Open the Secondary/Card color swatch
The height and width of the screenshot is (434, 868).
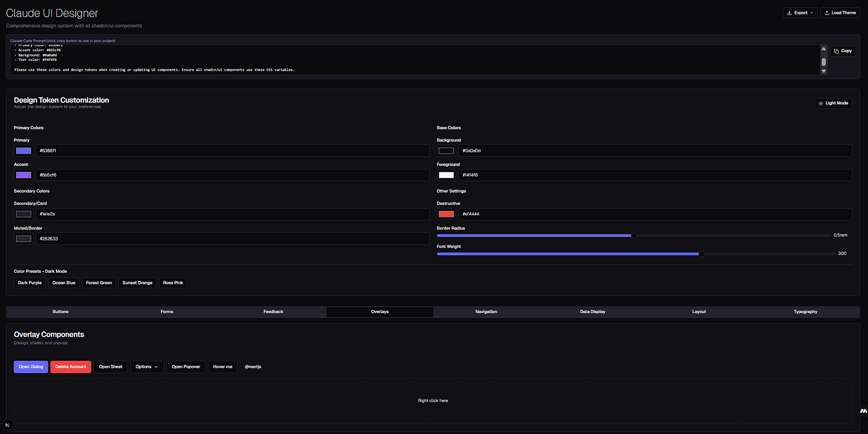tap(24, 214)
